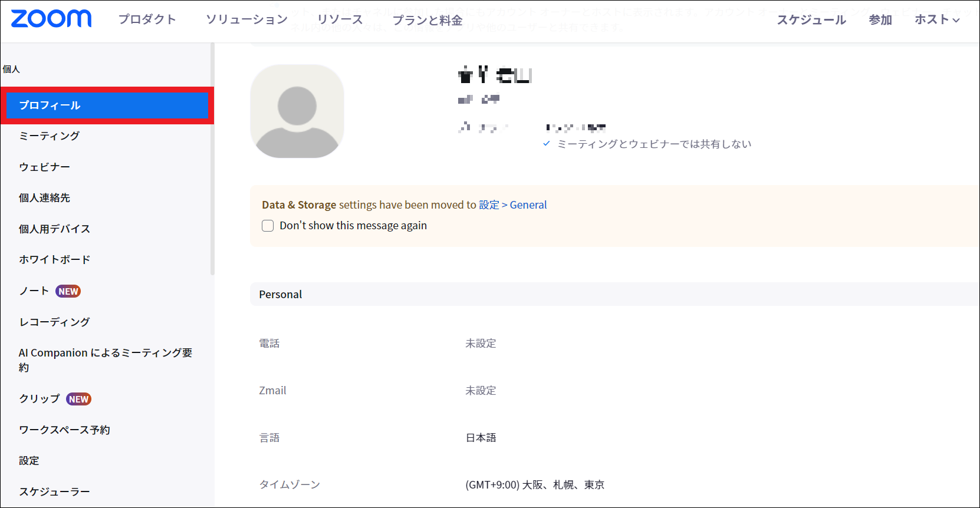
Task: Click 参加 in the top bar
Action: pyautogui.click(x=880, y=19)
